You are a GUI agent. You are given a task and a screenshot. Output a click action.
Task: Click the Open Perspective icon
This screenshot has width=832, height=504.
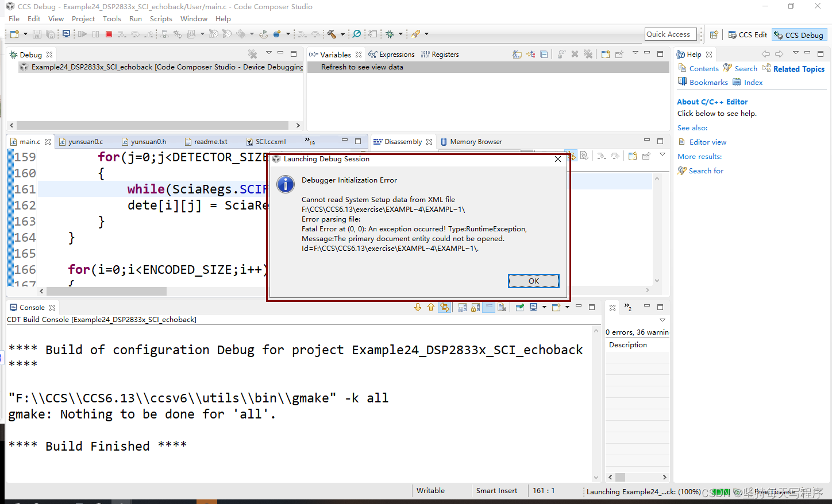click(x=714, y=34)
